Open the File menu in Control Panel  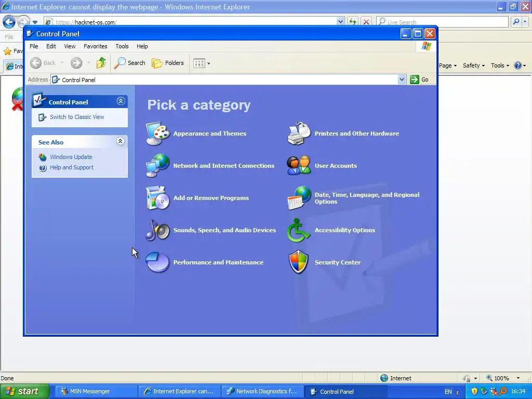point(34,46)
